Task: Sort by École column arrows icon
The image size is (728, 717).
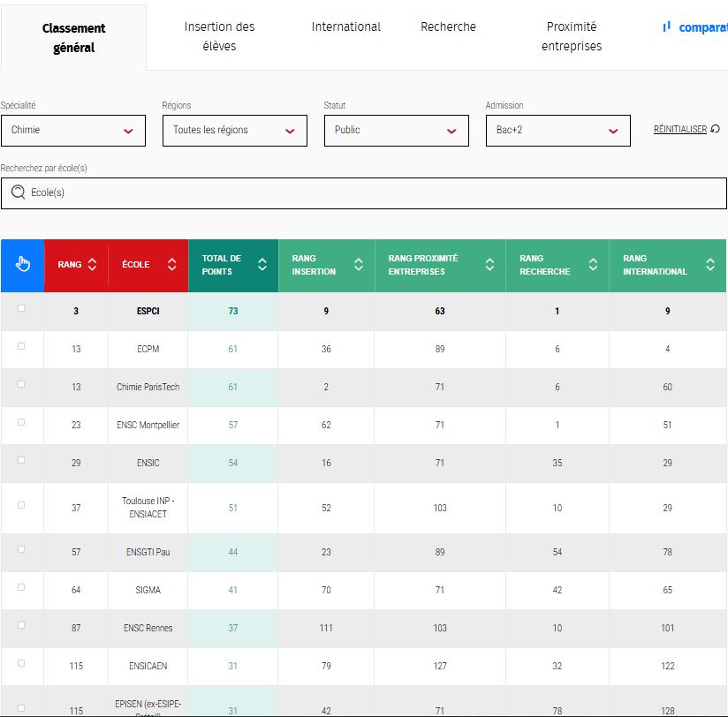Action: coord(171,265)
